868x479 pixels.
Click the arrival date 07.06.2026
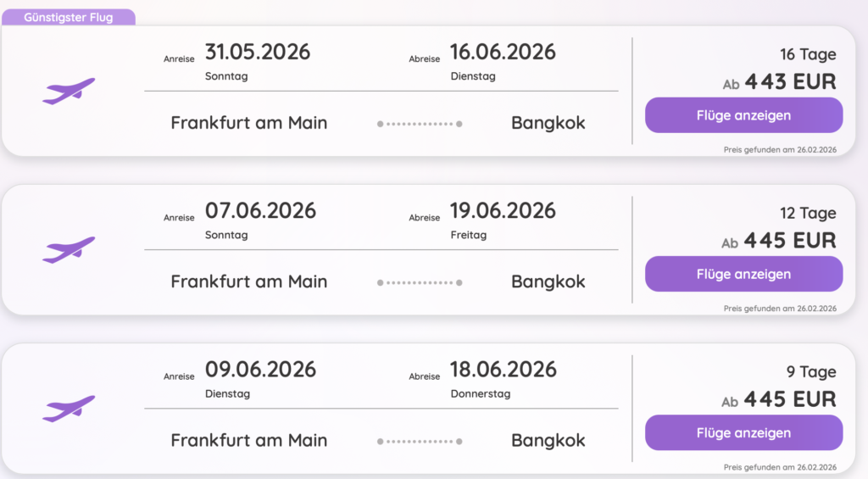coord(260,210)
